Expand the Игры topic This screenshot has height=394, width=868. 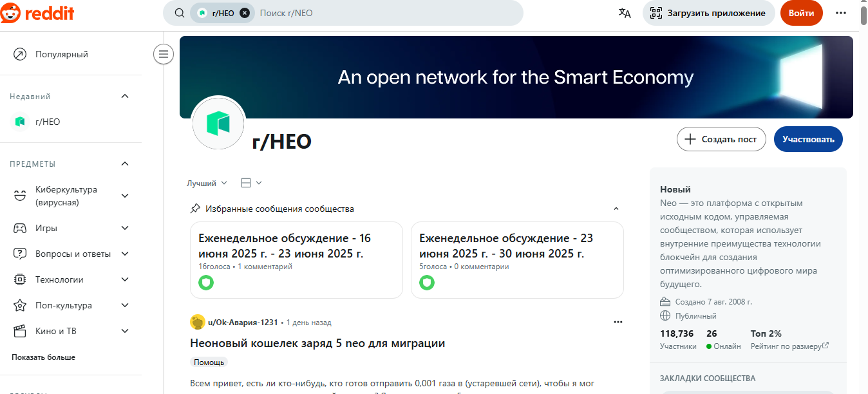coord(125,228)
